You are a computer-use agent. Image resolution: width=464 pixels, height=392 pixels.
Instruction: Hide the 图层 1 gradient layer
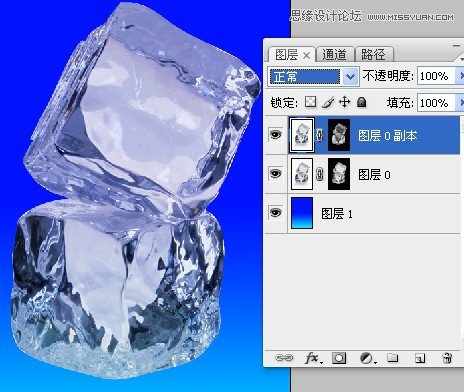275,213
